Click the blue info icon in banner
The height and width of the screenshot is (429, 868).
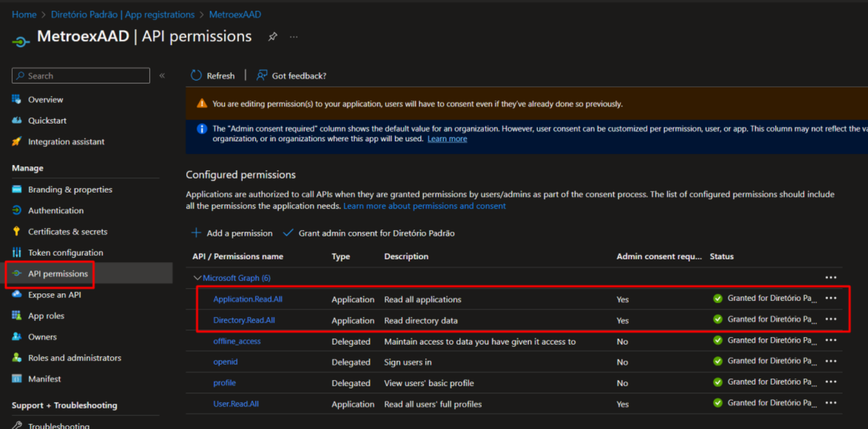pos(202,129)
